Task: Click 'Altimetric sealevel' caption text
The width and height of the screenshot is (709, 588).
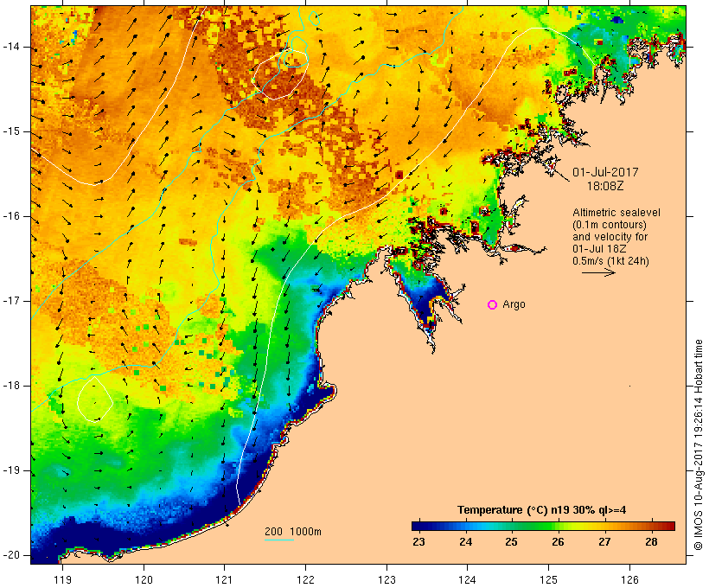Action: point(616,213)
